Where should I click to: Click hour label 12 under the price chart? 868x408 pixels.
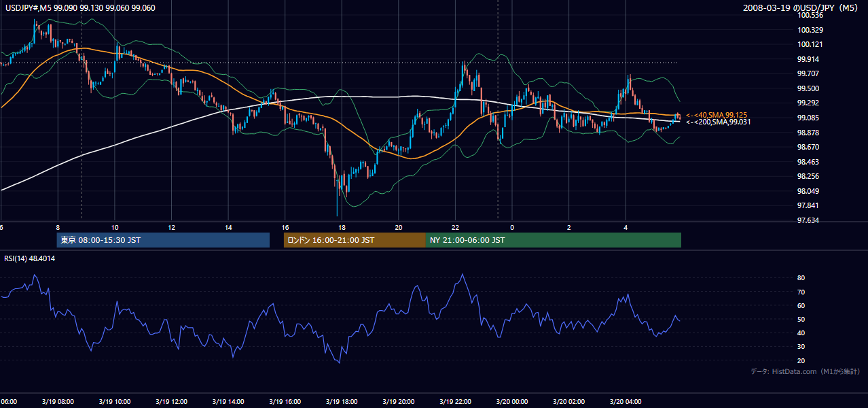pos(171,228)
